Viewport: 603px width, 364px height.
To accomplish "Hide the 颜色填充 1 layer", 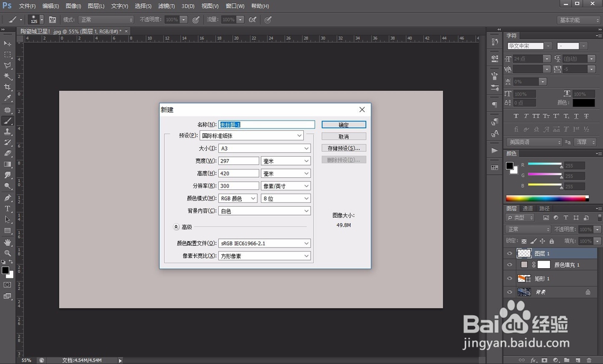I will 510,265.
